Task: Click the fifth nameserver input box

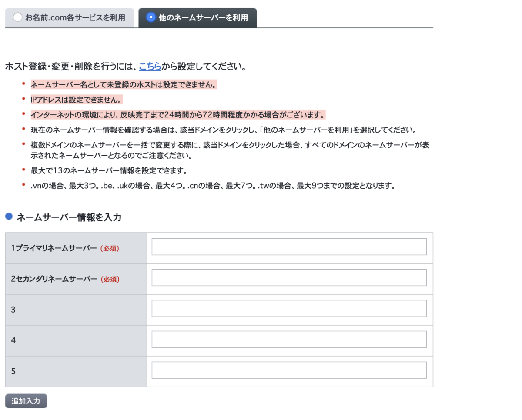Action: (x=288, y=370)
